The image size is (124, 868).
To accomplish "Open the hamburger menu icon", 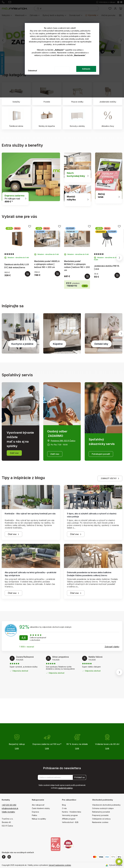I will pyautogui.click(x=120, y=15).
